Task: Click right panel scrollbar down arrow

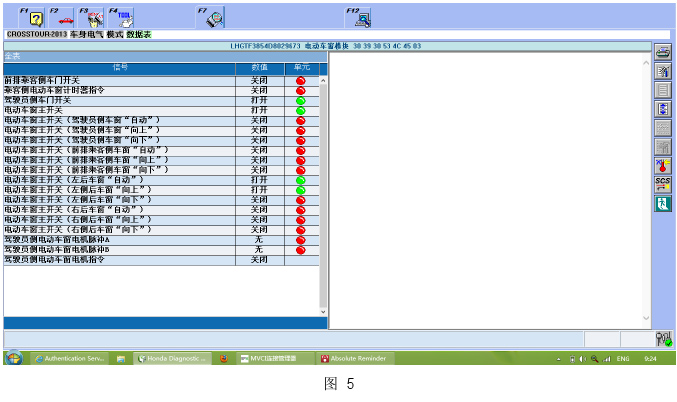Action: (x=646, y=318)
